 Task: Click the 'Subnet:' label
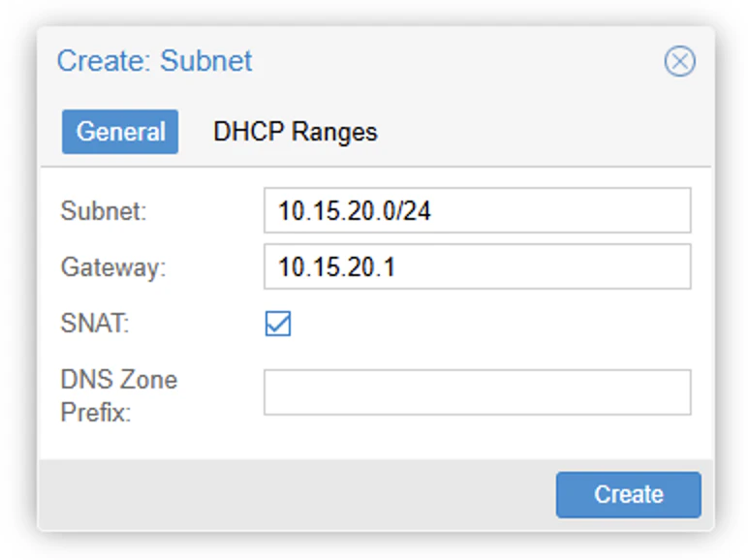[104, 211]
